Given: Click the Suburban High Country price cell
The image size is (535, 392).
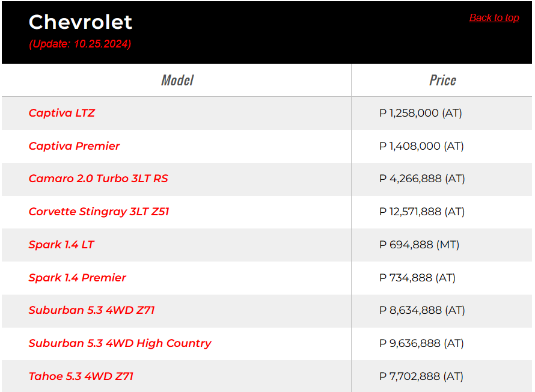Looking at the screenshot, I should (421, 343).
